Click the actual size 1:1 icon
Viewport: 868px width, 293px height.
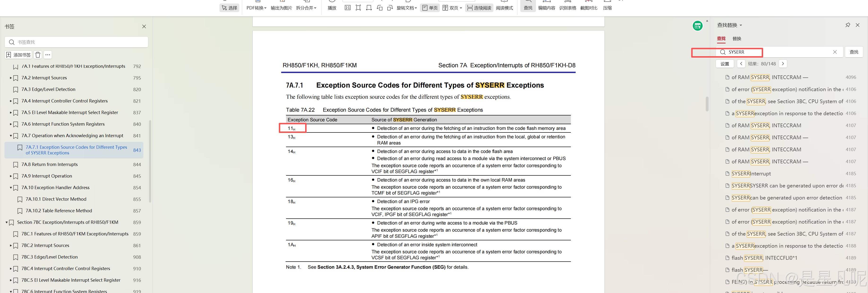coord(347,8)
